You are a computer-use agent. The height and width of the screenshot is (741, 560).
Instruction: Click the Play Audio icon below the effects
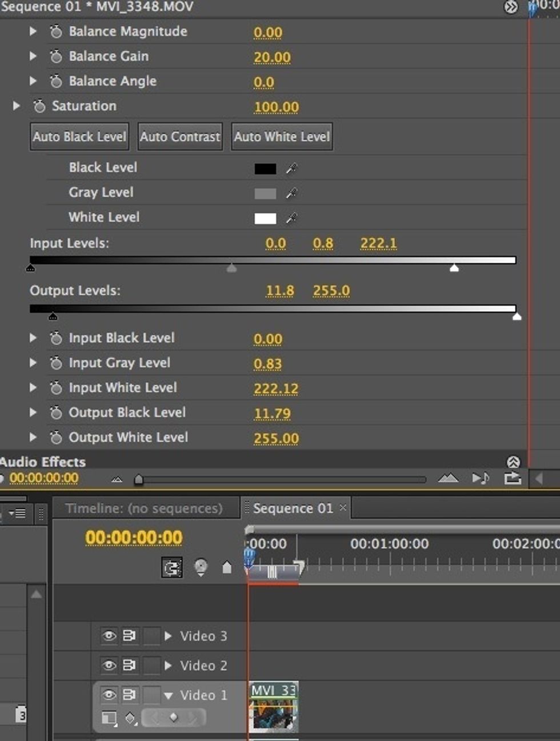tap(480, 479)
